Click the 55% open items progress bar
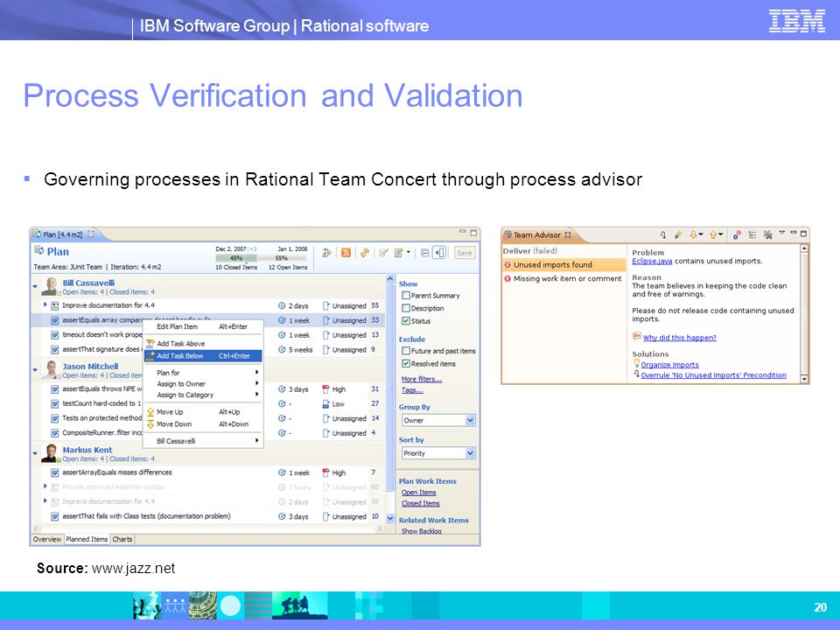Image resolution: width=840 pixels, height=630 pixels. click(x=283, y=258)
